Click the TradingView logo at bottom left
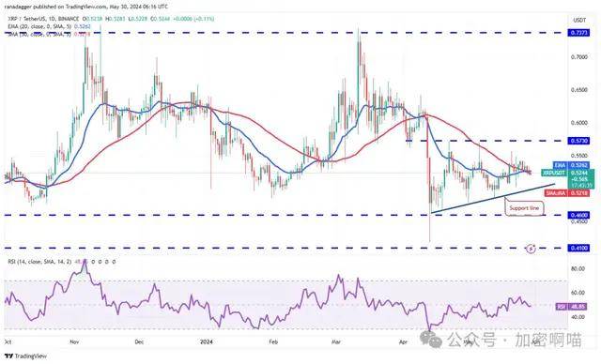This screenshot has width=601, height=364. click(25, 356)
